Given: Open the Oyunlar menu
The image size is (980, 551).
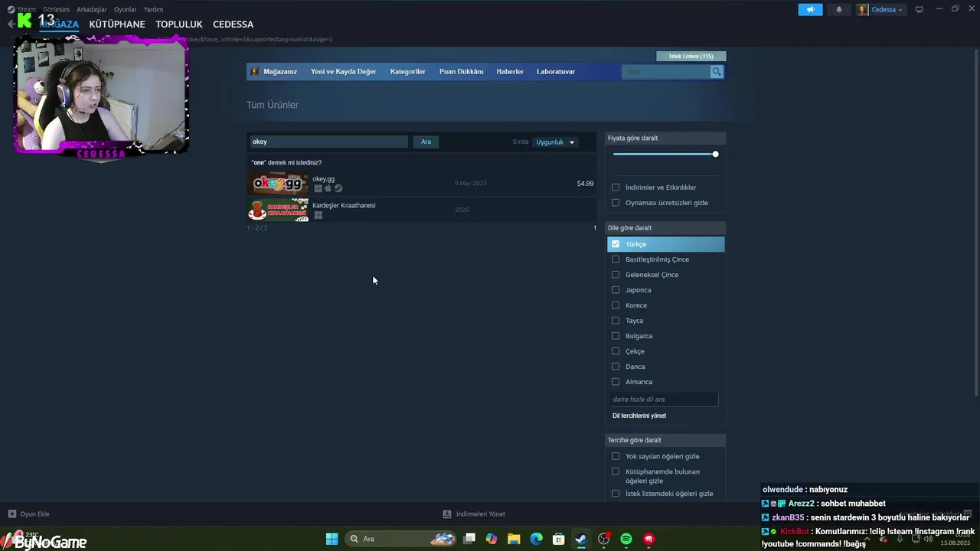Looking at the screenshot, I should (126, 10).
